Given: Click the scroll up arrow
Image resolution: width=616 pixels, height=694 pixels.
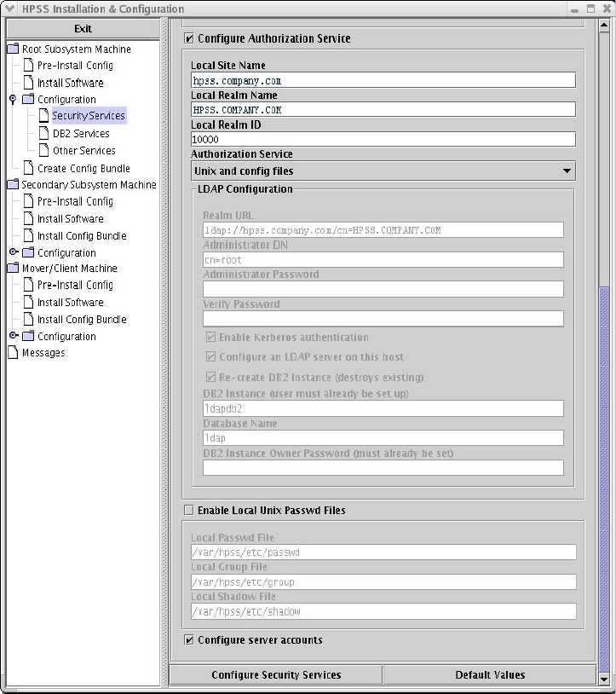Looking at the screenshot, I should (x=604, y=26).
